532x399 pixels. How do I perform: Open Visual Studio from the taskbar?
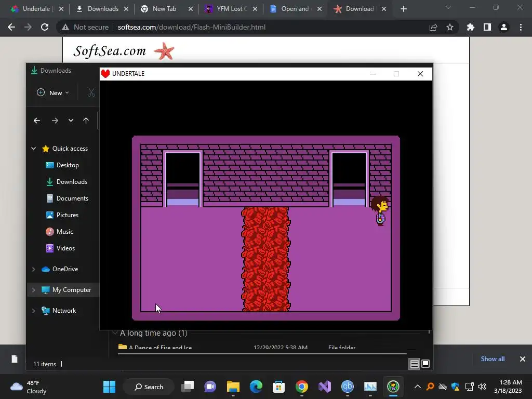pyautogui.click(x=324, y=387)
